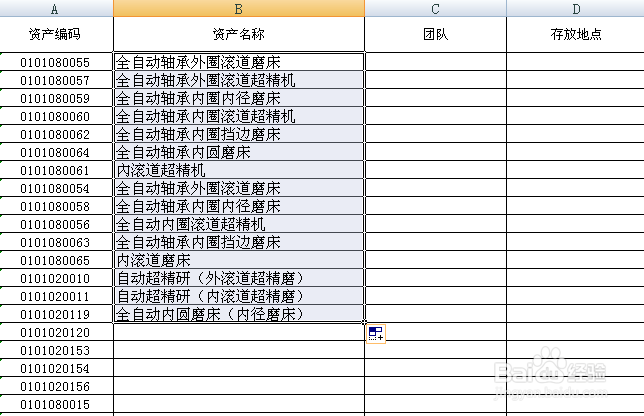Click the 内滚道超精机 cell
Image resolution: width=644 pixels, height=416 pixels.
239,170
